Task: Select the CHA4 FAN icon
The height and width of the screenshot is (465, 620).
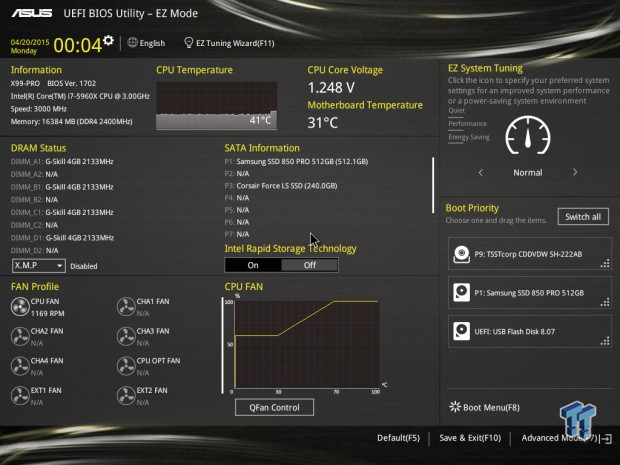Action: [20, 366]
